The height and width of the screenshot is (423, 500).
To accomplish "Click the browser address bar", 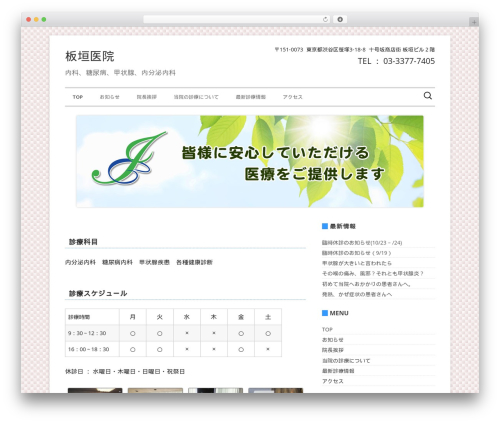I will click(236, 20).
